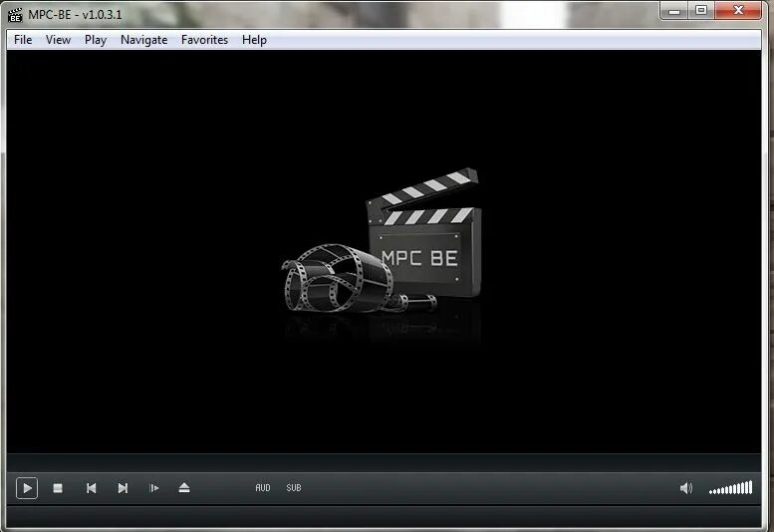The image size is (774, 532).
Task: Open a file using the eject icon
Action: pos(184,488)
